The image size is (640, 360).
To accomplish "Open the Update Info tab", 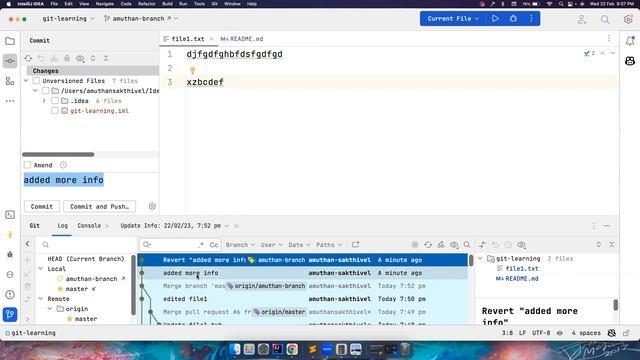I will pos(171,226).
